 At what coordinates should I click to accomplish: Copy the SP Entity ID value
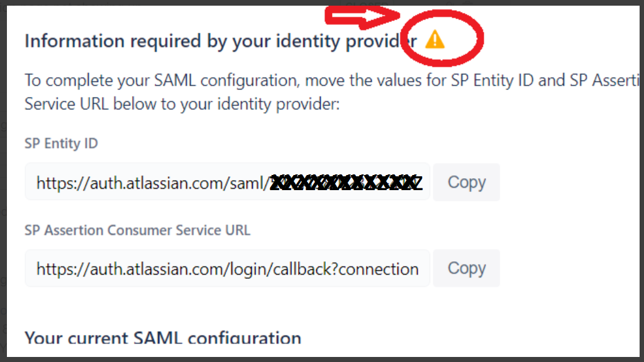tap(467, 182)
